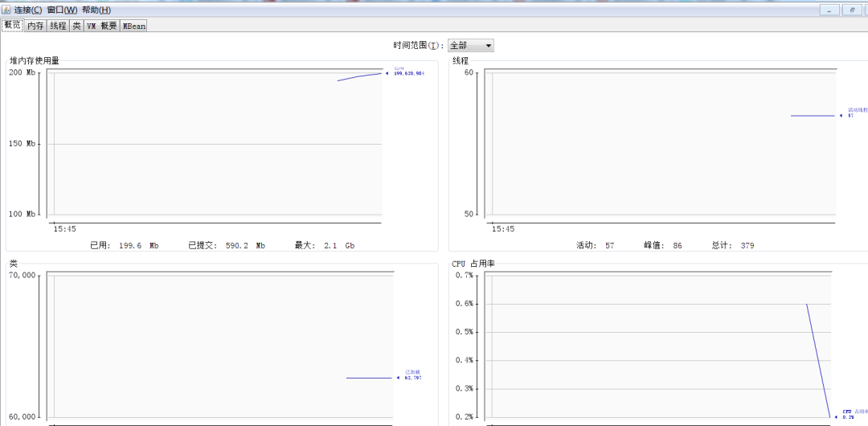Click the 0.3% axis label on CPU chart
868x426 pixels.
coord(465,388)
